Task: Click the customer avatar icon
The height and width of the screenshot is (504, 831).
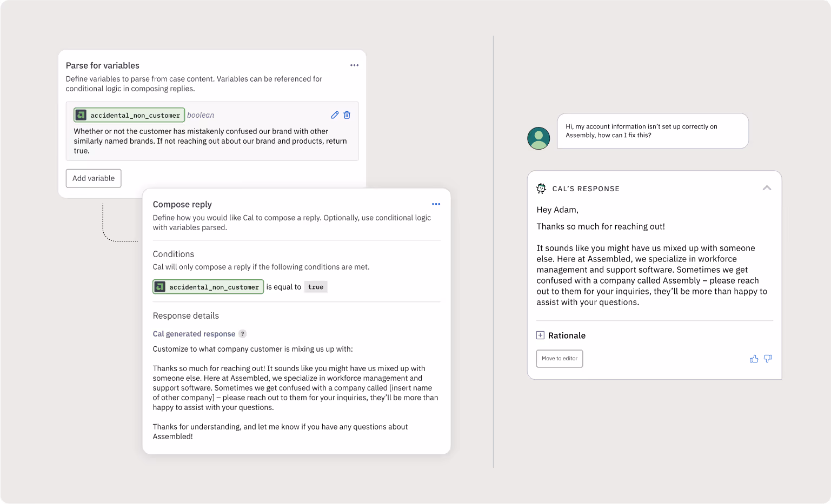Action: [539, 138]
